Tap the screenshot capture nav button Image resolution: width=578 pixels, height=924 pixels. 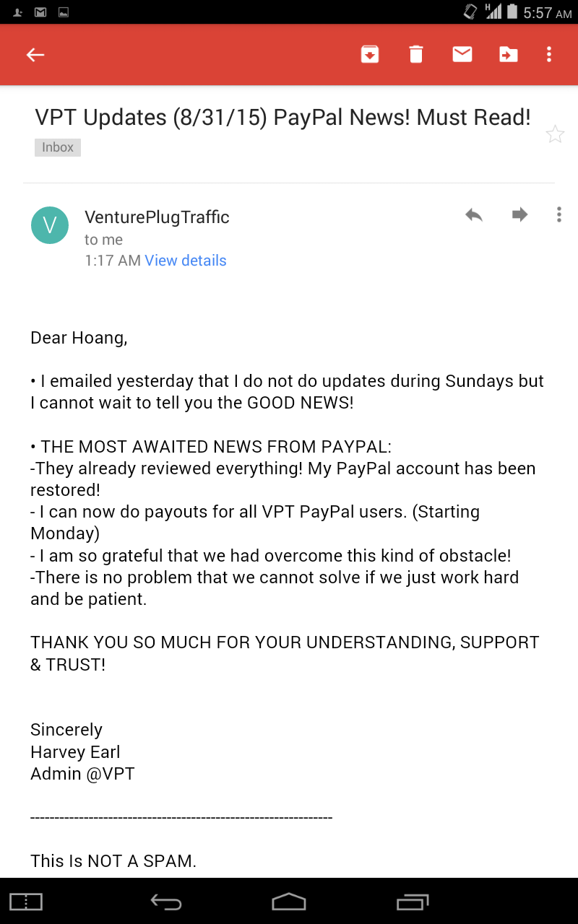coord(26,902)
